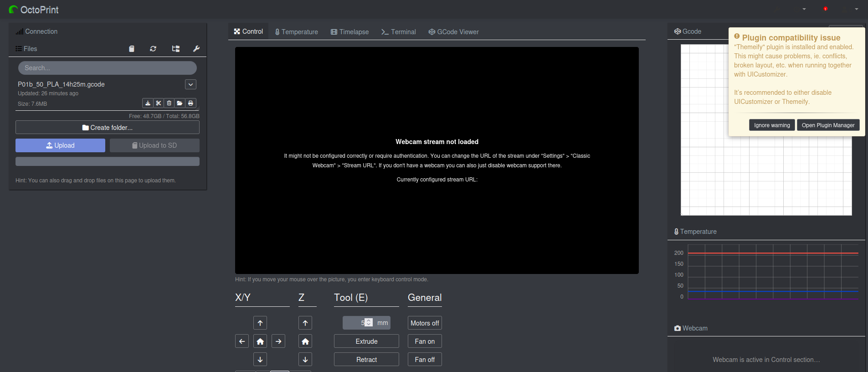Expand the Connection panel
Screen dimensions: 868x372
[36, 31]
